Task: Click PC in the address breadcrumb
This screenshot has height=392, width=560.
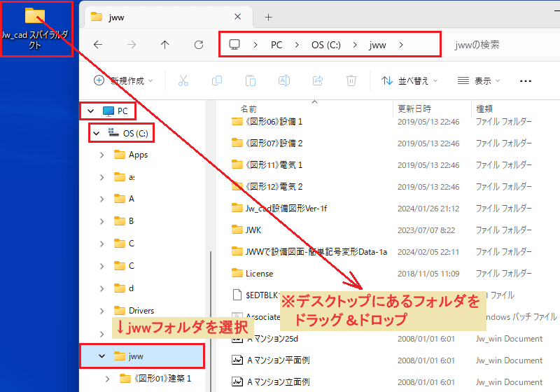Action: [276, 45]
